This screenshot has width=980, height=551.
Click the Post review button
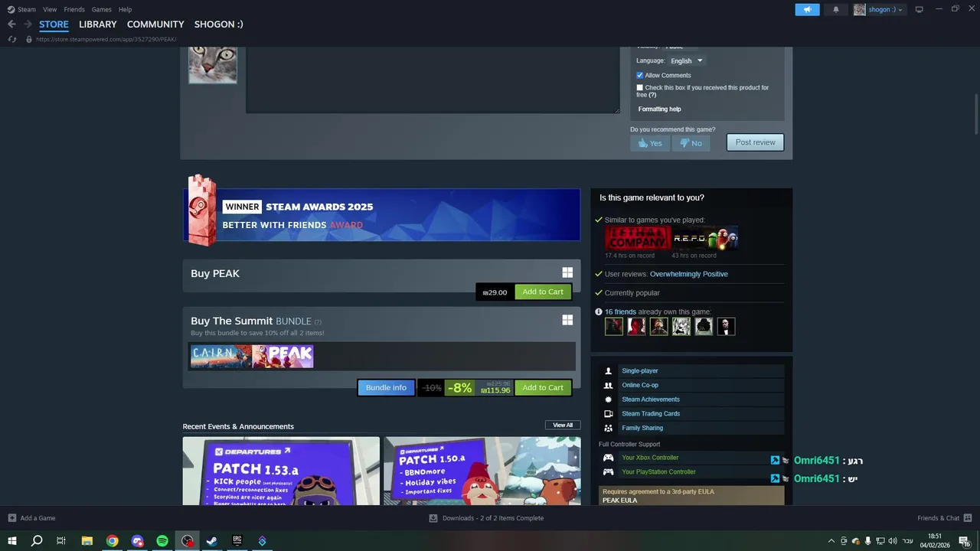(x=755, y=142)
